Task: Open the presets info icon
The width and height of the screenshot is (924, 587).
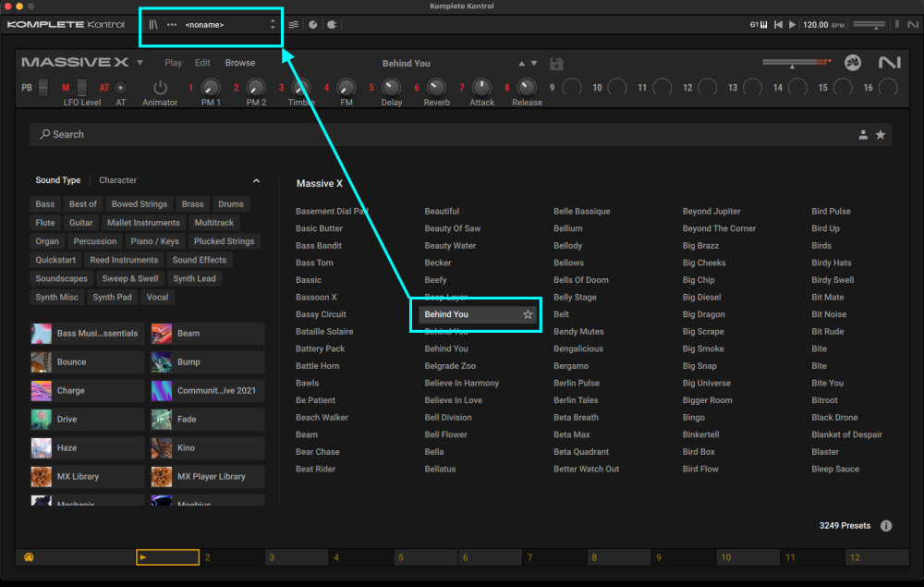Action: (x=886, y=526)
